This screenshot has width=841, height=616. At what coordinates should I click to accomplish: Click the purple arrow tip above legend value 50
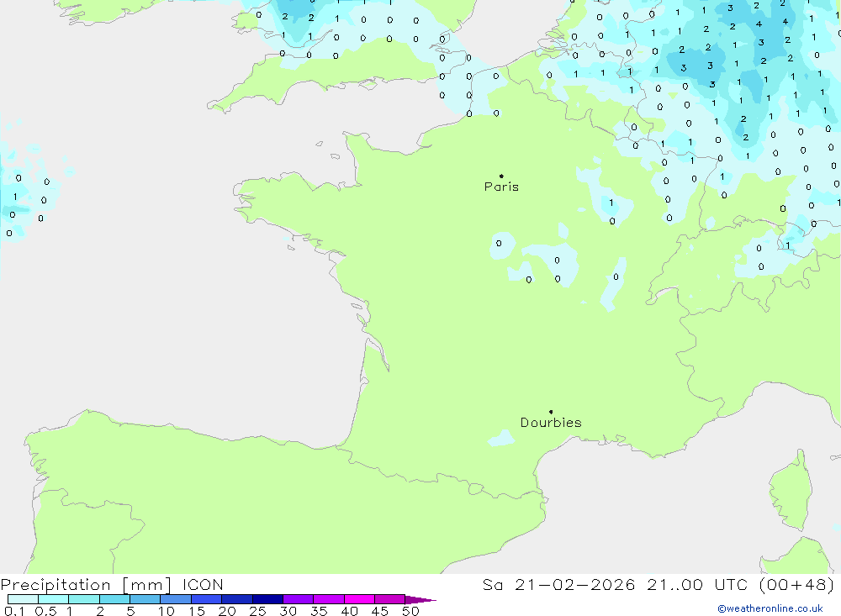[420, 600]
